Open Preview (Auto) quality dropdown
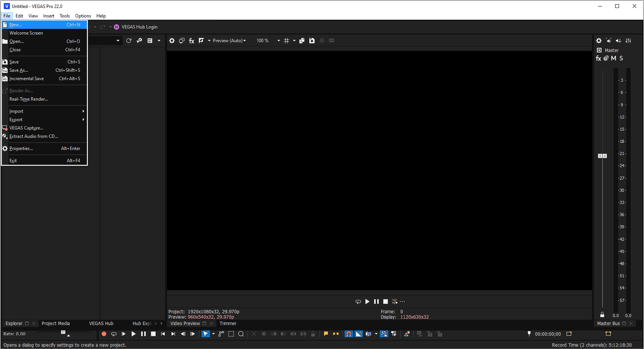 [x=229, y=41]
